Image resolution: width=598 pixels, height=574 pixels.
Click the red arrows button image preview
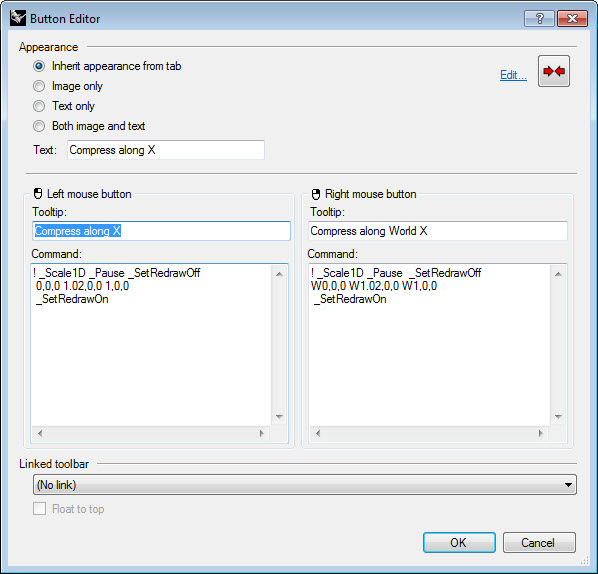point(554,71)
